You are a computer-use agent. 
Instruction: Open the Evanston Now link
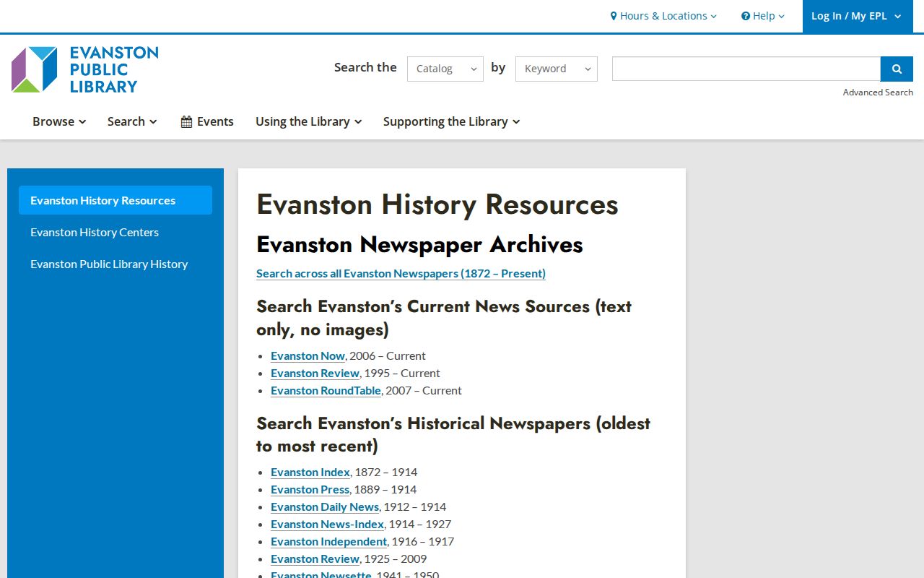pyautogui.click(x=308, y=355)
